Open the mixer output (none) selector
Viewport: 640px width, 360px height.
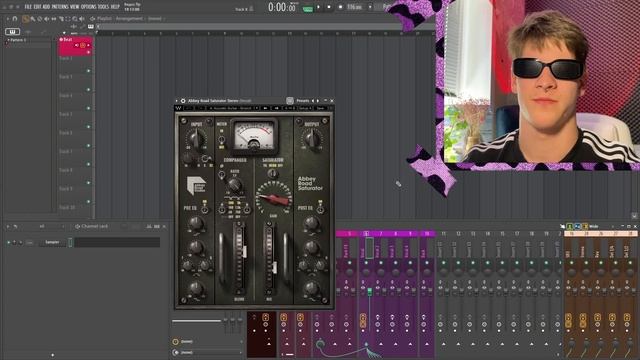pos(207,352)
